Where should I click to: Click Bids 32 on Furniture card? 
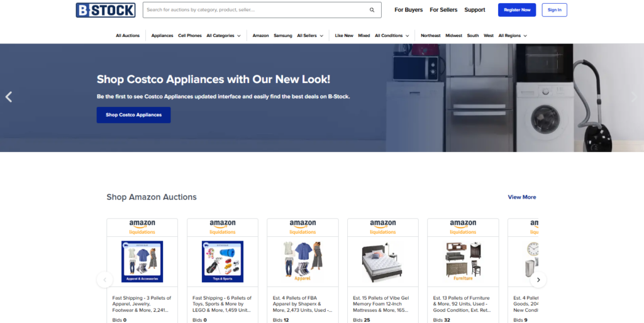click(x=441, y=320)
